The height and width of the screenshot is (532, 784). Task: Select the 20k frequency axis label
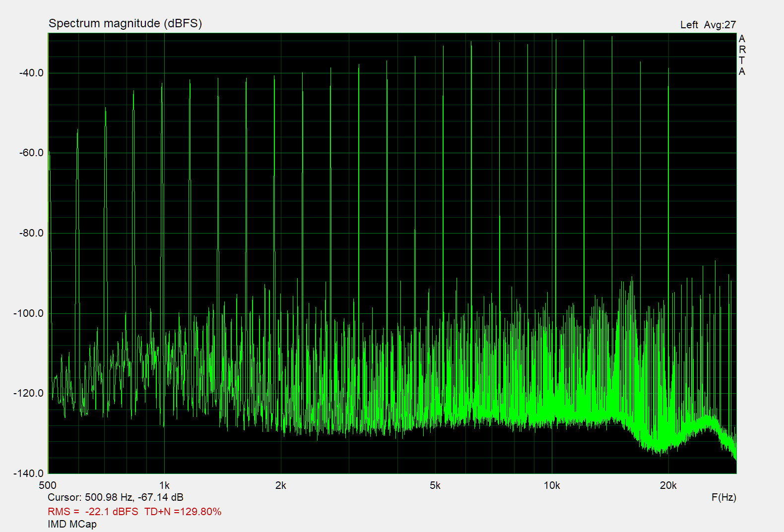point(668,485)
